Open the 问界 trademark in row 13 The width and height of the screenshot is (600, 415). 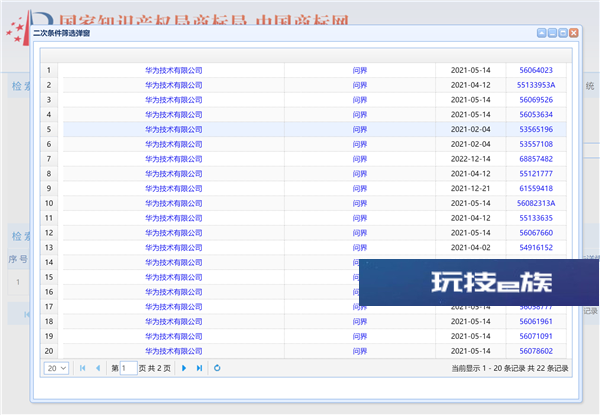tap(360, 247)
